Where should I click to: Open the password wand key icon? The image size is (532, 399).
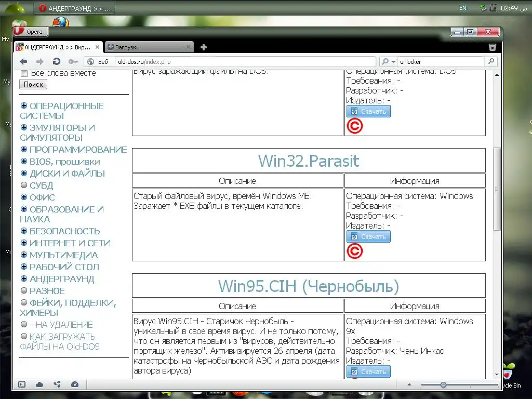coord(73,61)
